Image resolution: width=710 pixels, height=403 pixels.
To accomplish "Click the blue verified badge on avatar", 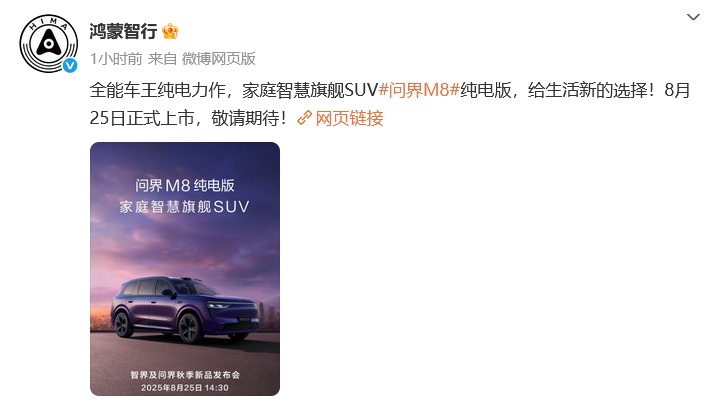I will pos(70,66).
